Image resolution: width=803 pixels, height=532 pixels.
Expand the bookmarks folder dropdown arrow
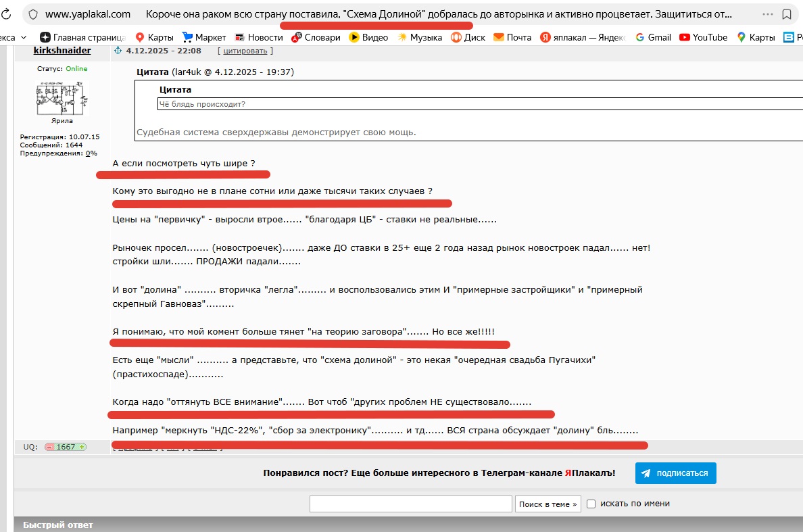[x=24, y=37]
